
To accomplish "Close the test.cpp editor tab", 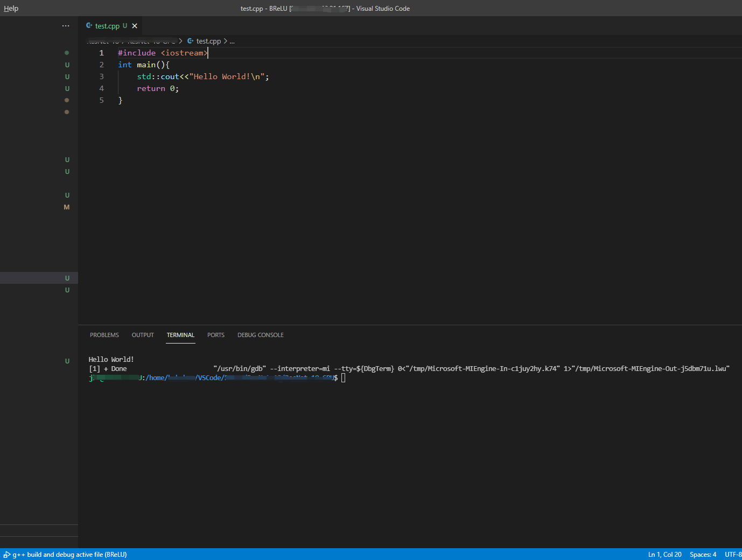I will 135,26.
